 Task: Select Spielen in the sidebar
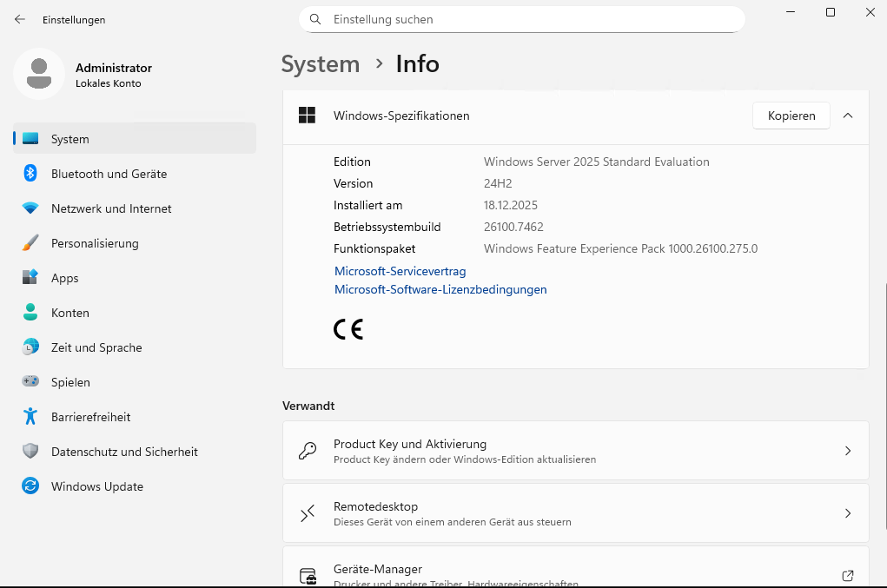tap(70, 382)
